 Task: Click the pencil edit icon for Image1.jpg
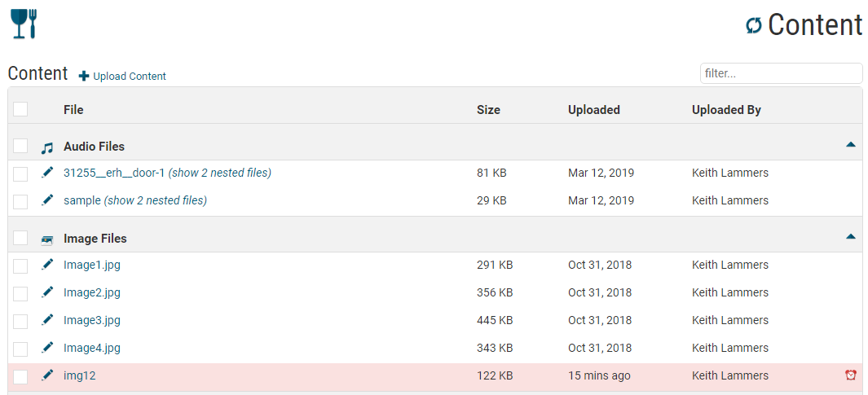pos(47,265)
